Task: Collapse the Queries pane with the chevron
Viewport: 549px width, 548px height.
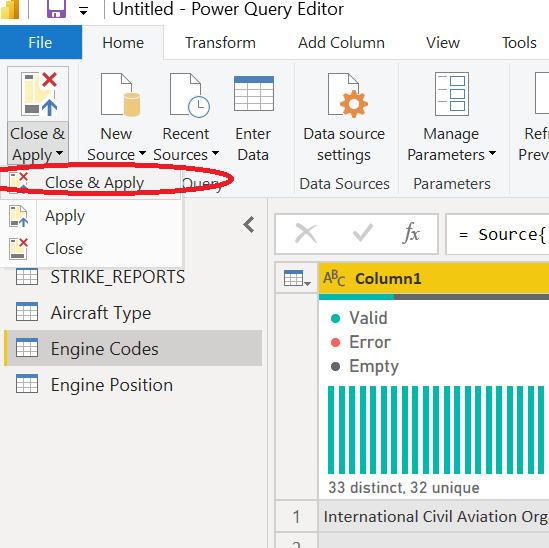Action: tap(249, 225)
